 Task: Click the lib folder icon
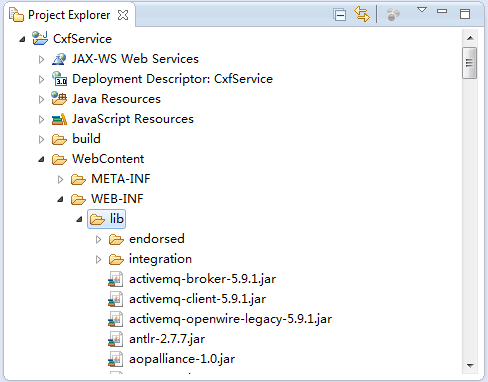click(x=97, y=219)
